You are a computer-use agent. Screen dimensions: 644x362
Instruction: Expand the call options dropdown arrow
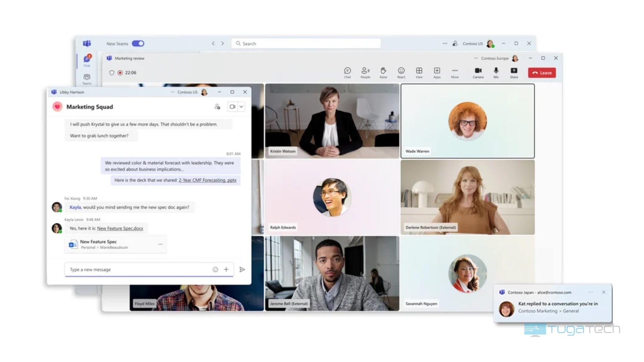(241, 107)
